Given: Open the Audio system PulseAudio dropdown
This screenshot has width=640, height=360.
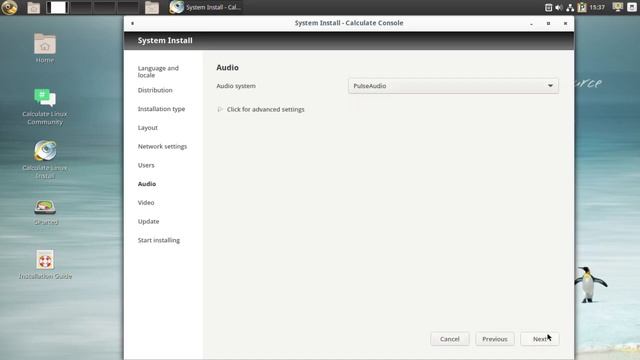Looking at the screenshot, I should [453, 86].
